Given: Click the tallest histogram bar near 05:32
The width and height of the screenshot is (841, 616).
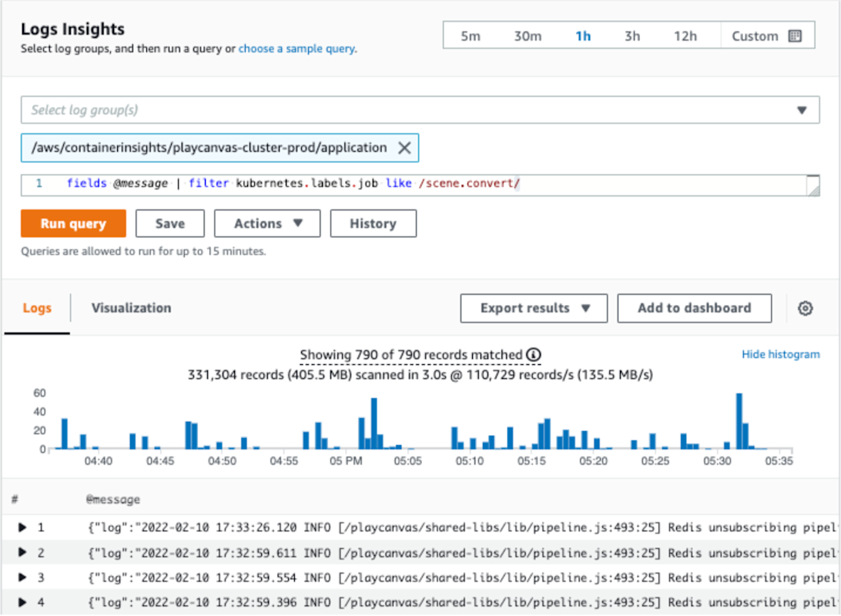Looking at the screenshot, I should tap(739, 421).
